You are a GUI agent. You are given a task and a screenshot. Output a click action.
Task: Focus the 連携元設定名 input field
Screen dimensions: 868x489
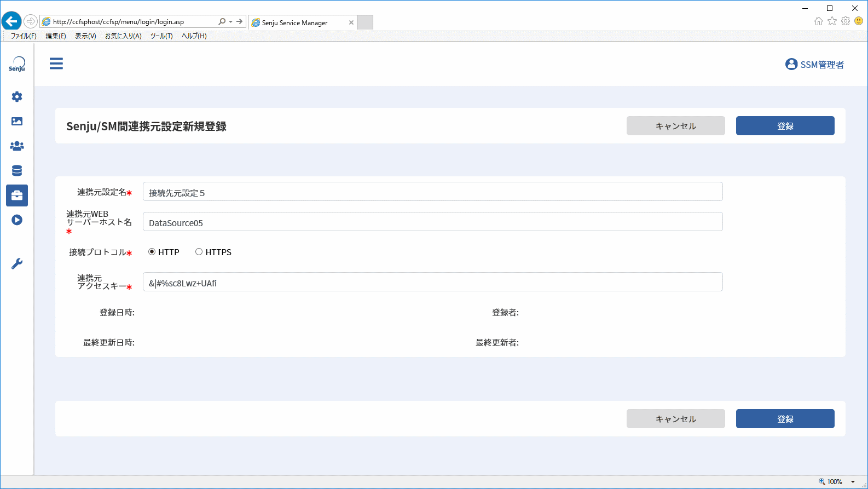tap(433, 192)
